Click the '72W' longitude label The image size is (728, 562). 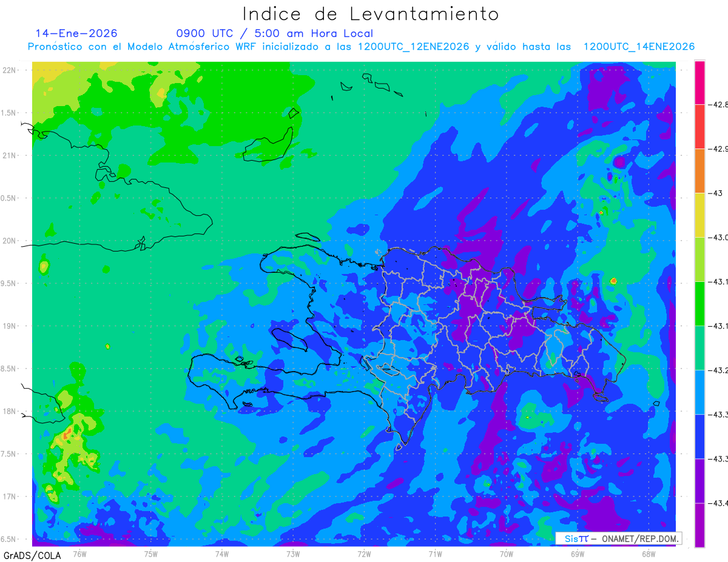tap(364, 554)
